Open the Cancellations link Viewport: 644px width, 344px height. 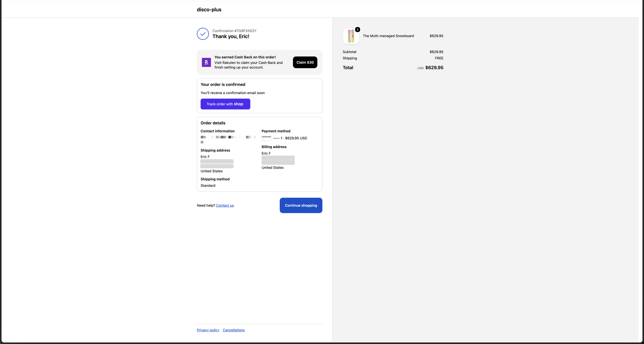coord(233,330)
